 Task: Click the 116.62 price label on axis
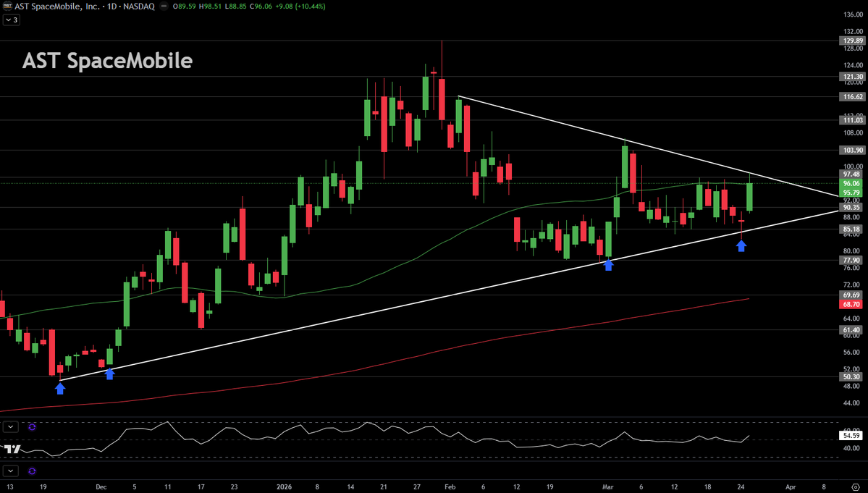pos(852,97)
